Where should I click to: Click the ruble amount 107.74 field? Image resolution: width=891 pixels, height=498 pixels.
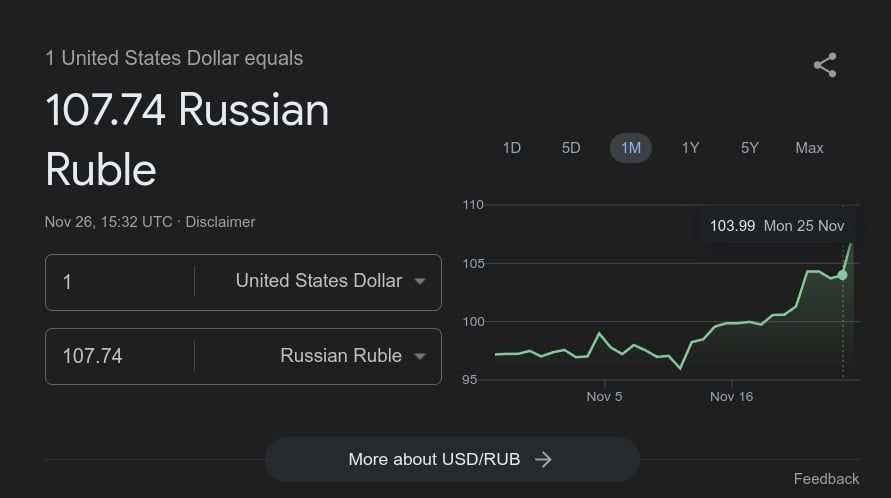(120, 356)
